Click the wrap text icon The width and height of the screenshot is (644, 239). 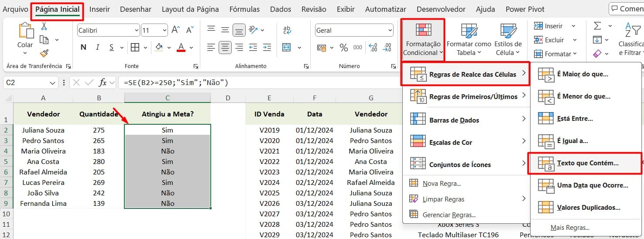287,30
